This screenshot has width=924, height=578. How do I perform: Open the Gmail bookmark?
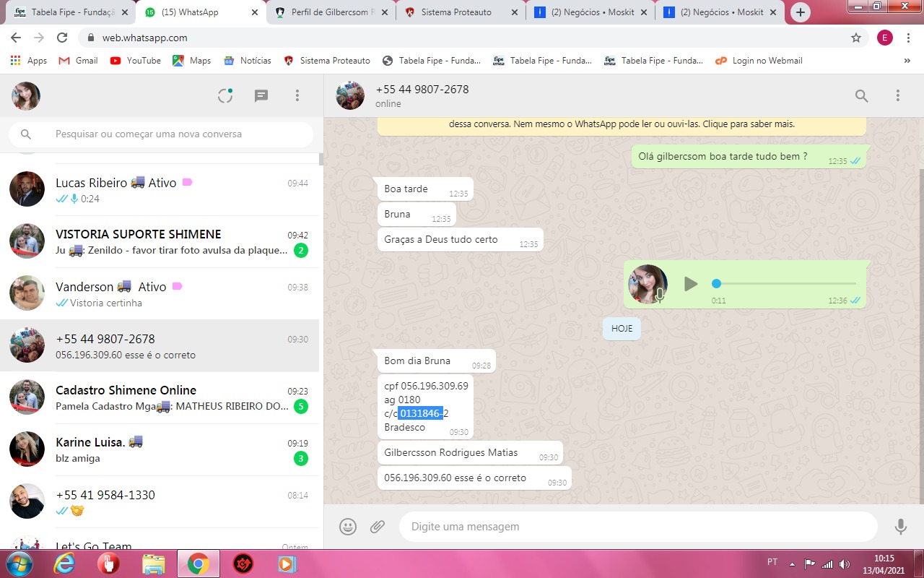tap(79, 61)
